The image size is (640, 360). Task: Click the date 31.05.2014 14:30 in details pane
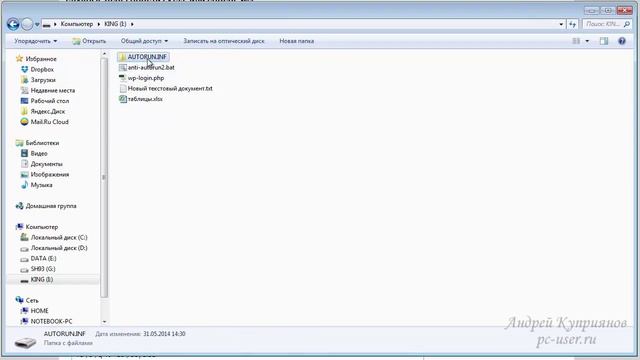click(164, 334)
